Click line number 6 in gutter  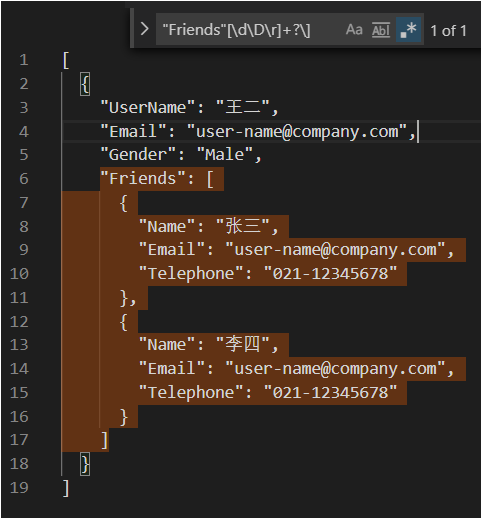[x=24, y=179]
